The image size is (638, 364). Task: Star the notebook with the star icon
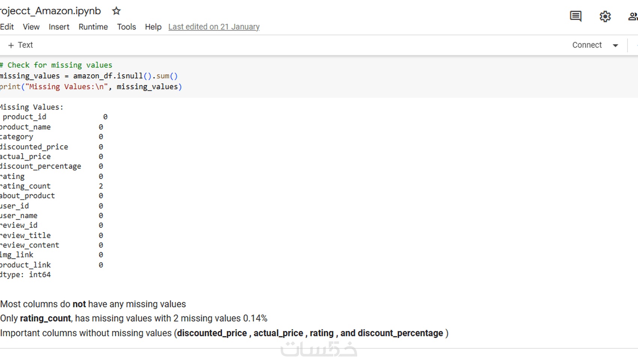click(116, 11)
